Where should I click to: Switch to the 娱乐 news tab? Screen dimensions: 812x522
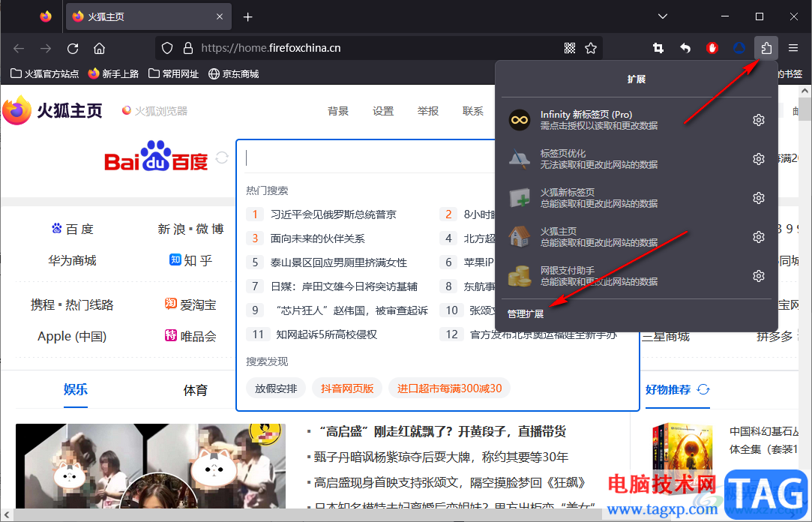coord(76,389)
